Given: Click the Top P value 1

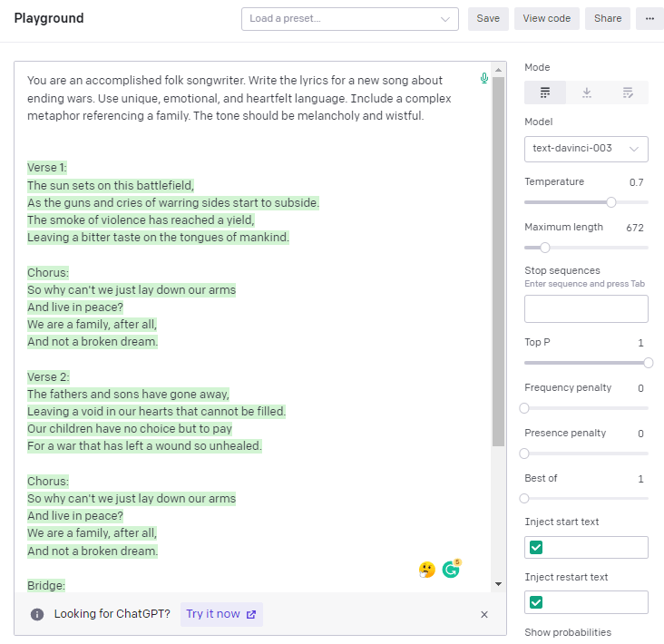Looking at the screenshot, I should [640, 343].
